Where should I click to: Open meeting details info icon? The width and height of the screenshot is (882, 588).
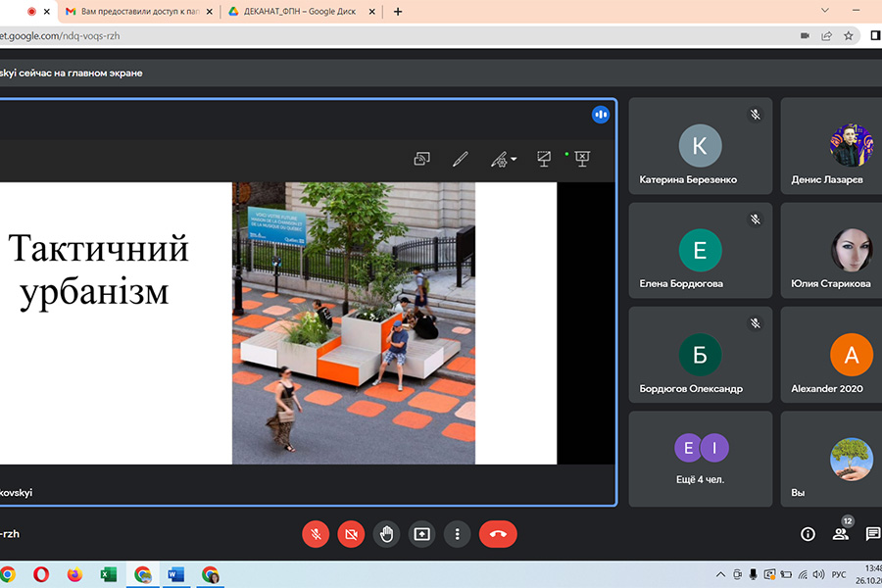pyautogui.click(x=808, y=534)
